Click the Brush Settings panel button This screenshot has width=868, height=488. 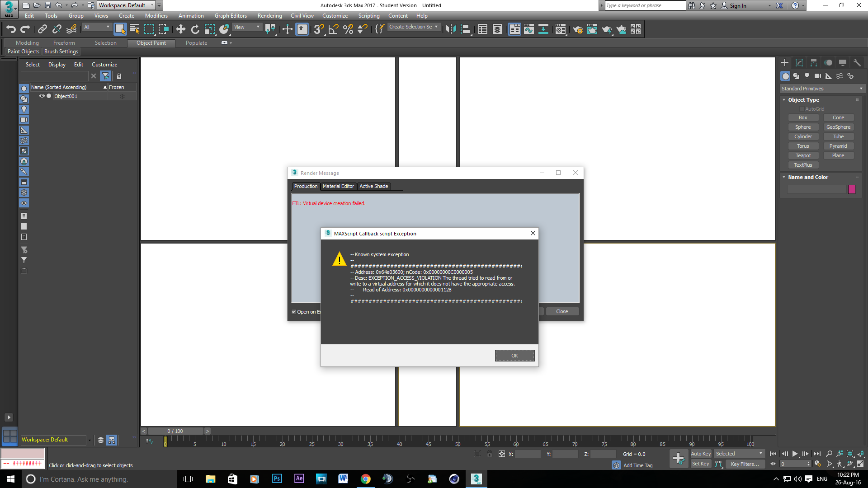pos(61,52)
